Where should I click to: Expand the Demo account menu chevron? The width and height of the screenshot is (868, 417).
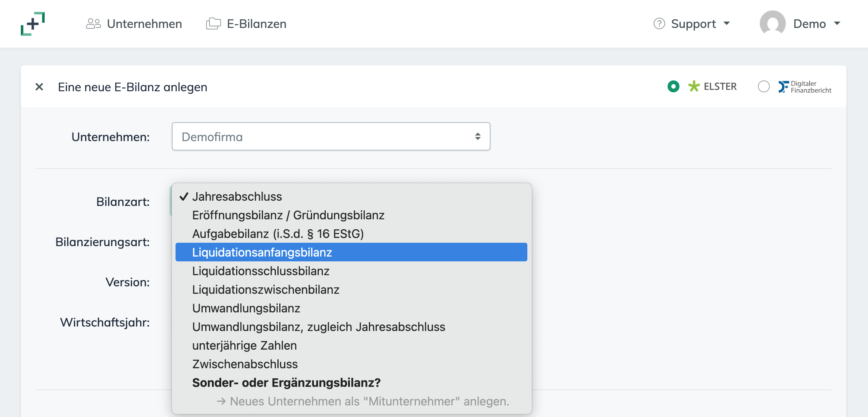coord(837,23)
